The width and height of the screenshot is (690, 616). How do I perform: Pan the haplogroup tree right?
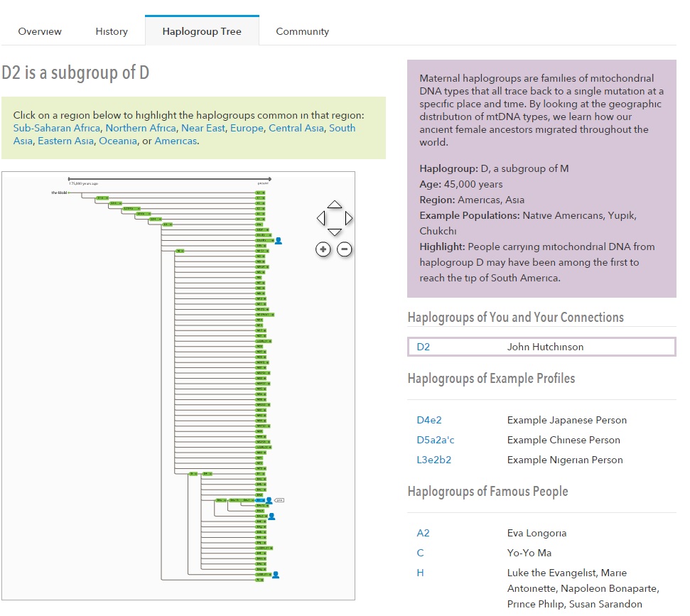(x=349, y=218)
